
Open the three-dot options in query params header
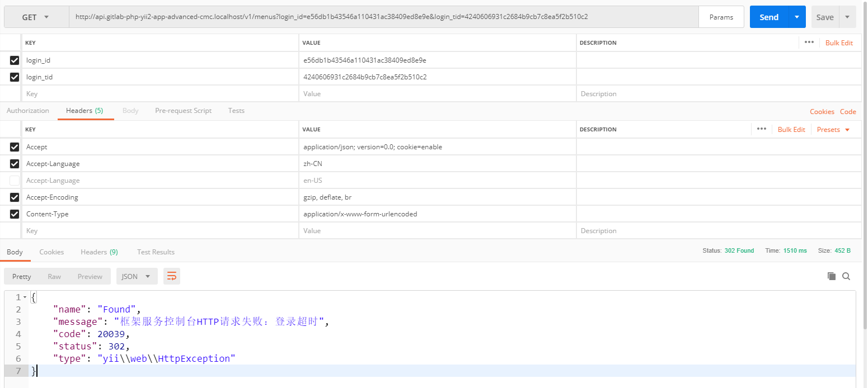[x=809, y=42]
